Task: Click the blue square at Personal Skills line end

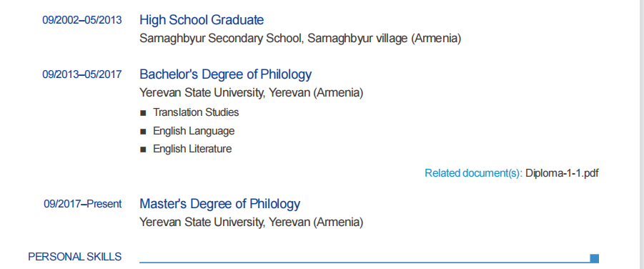Action: coord(594,258)
